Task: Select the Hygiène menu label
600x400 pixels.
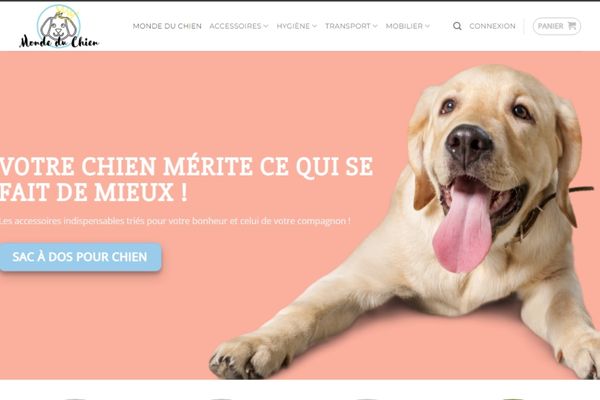Action: [293, 26]
